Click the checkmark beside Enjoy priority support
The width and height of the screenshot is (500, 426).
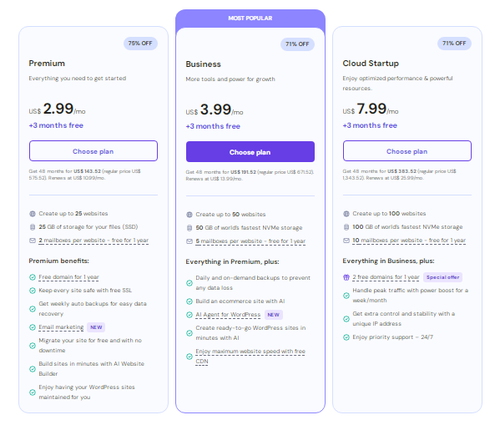[x=346, y=337]
